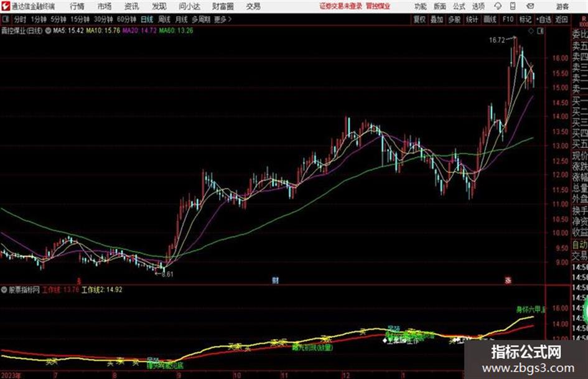588x379 pixels.
Task: Toggle the side panel icon beside the diamond
Action: coord(540,31)
